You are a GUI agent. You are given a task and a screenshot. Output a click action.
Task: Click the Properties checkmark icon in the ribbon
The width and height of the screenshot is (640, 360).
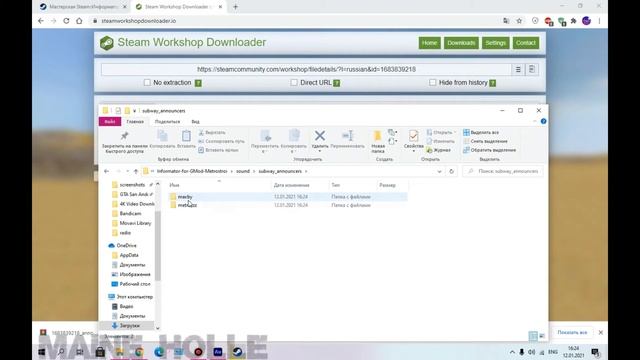click(413, 136)
